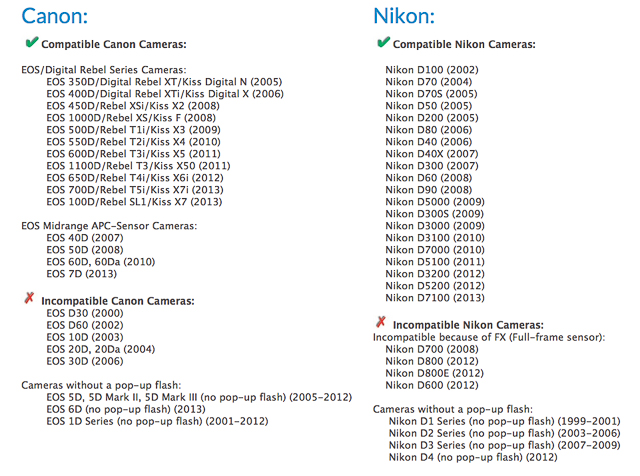Click EOS 1100D/Rebel T3/Kiss X50 (2011)
This screenshot has width=640, height=476.
point(138,166)
